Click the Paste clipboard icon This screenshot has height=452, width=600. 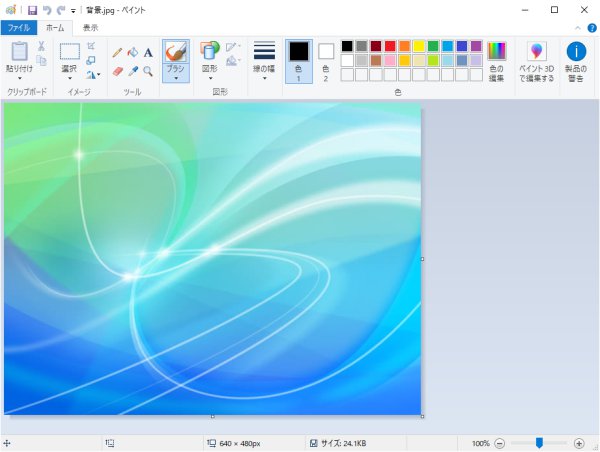[x=19, y=51]
